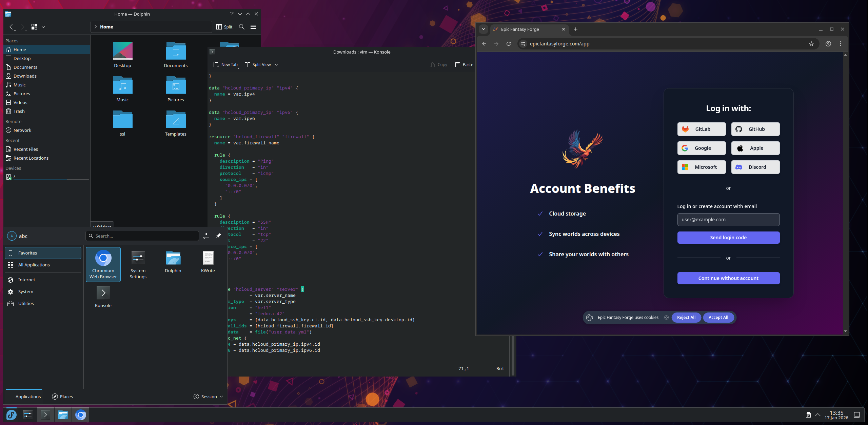Switch to Places tab in launcher
The width and height of the screenshot is (868, 425).
[x=62, y=397]
